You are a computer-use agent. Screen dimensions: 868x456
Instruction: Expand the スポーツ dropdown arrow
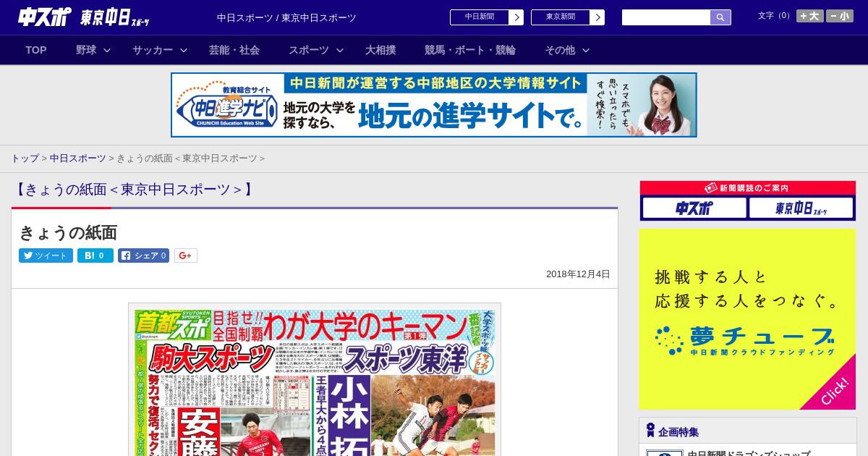pos(340,50)
